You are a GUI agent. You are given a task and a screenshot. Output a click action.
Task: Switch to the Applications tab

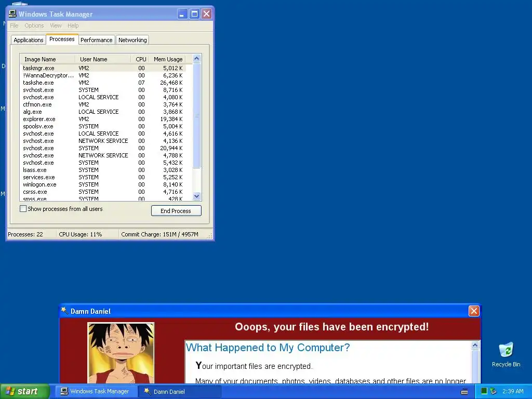click(29, 40)
